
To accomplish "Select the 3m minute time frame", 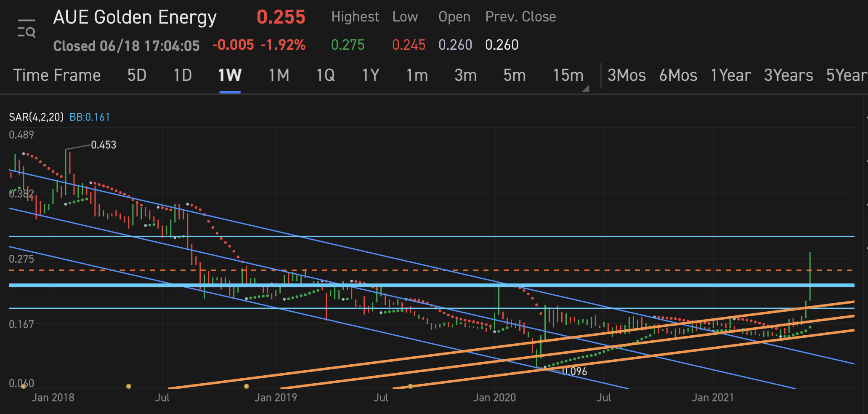I will 466,75.
